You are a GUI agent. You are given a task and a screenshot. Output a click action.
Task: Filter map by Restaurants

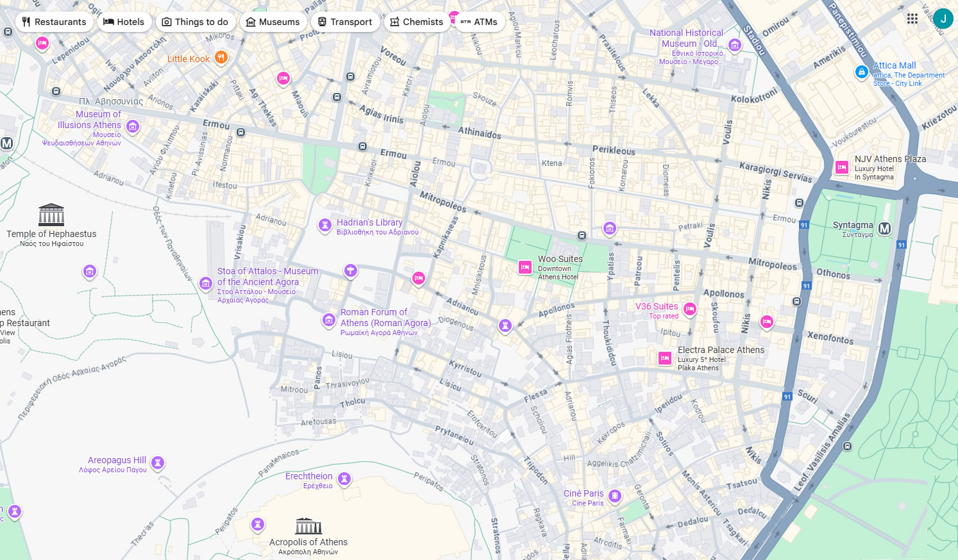(x=54, y=22)
